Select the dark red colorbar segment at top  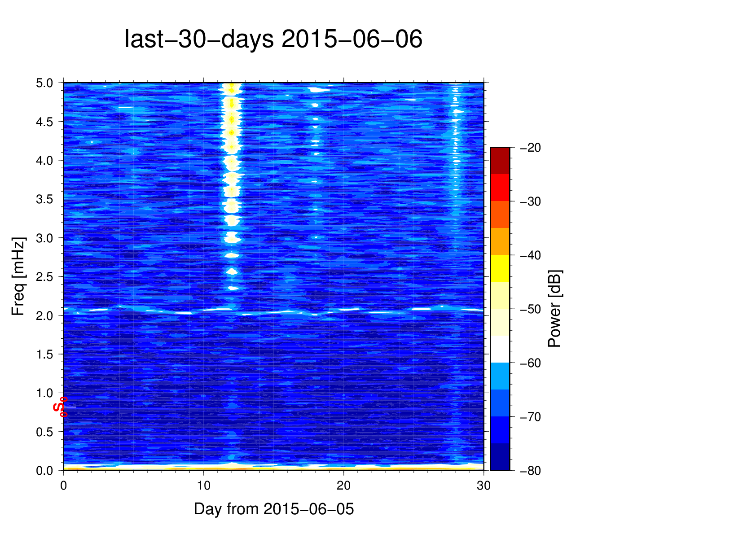coord(500,161)
